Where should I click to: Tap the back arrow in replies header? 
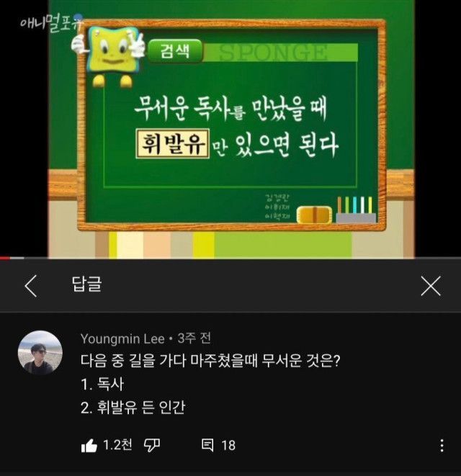(x=31, y=286)
